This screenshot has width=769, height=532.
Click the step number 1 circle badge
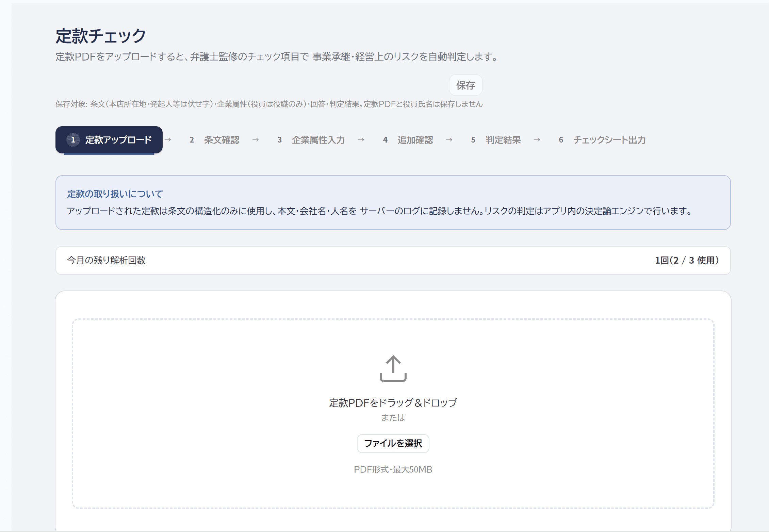click(x=73, y=140)
